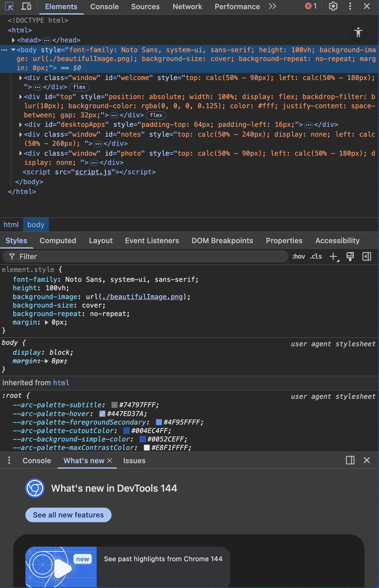
Task: Open the beautifulImage.png URL link
Action: pyautogui.click(x=142, y=297)
